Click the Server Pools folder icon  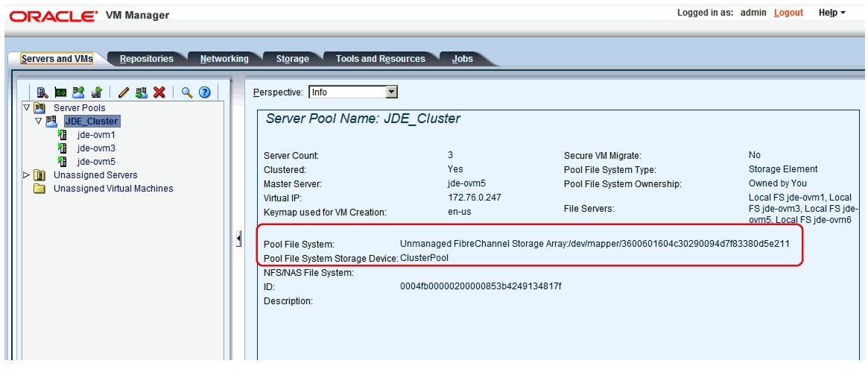pos(39,107)
